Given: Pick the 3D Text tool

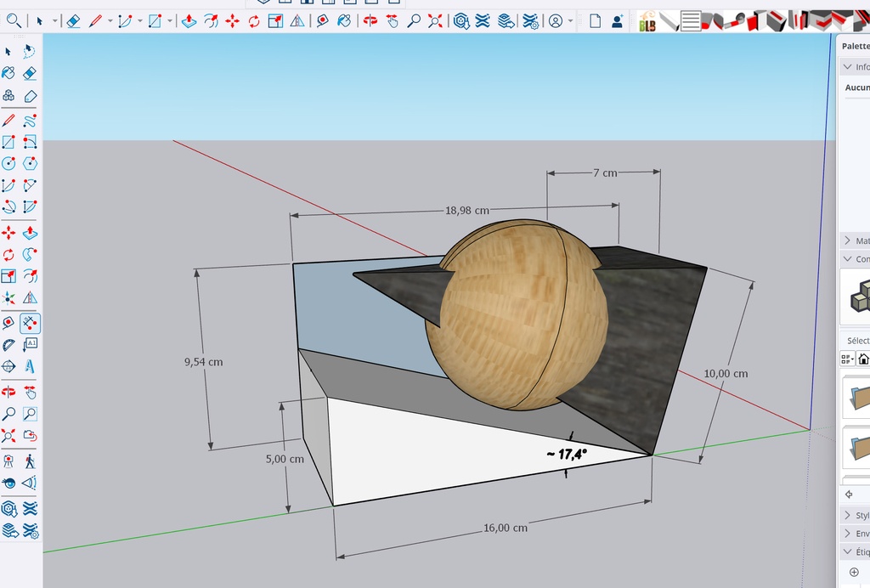Looking at the screenshot, I should point(30,367).
